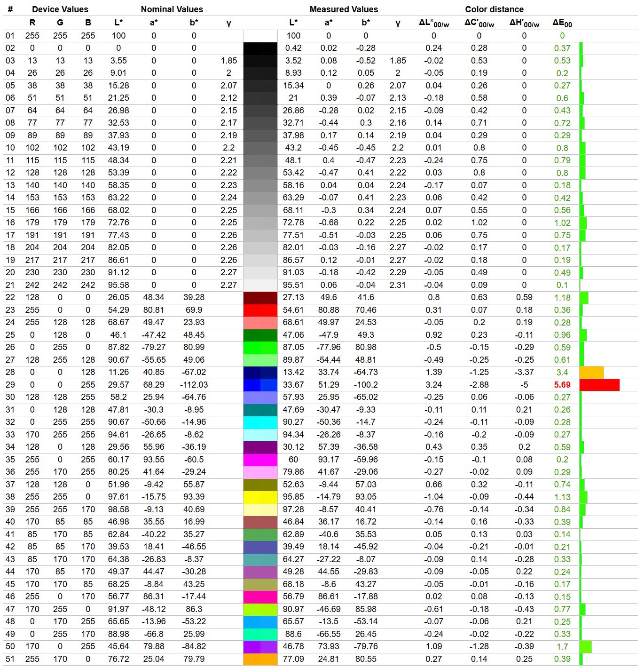644x668 pixels.
Task: Click the 'R' device column header
Action: tap(32, 22)
